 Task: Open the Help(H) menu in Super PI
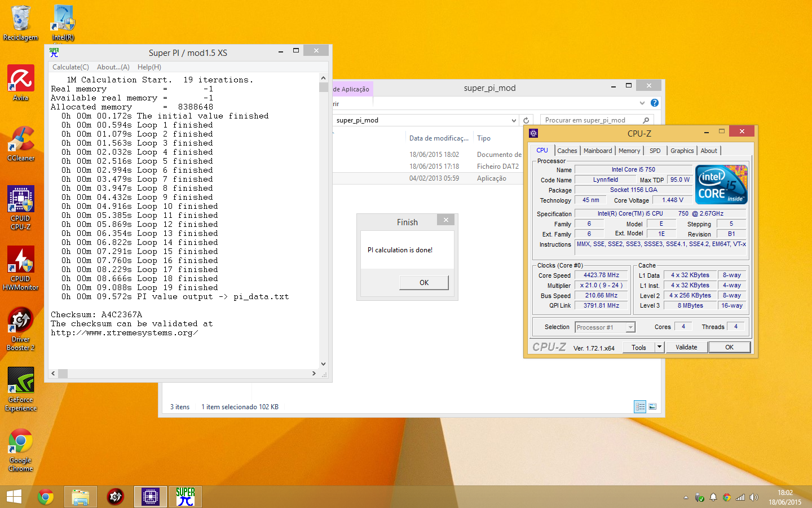click(149, 67)
